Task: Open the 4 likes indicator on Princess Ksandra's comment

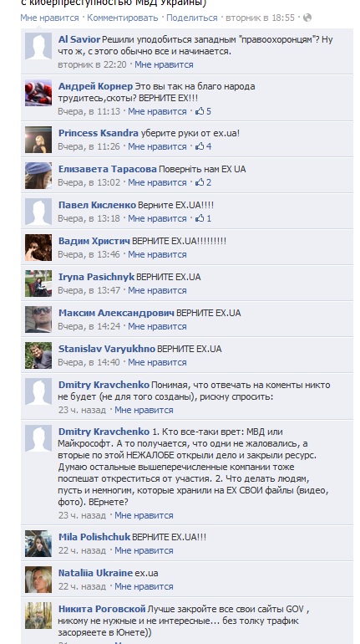Action: tap(203, 146)
